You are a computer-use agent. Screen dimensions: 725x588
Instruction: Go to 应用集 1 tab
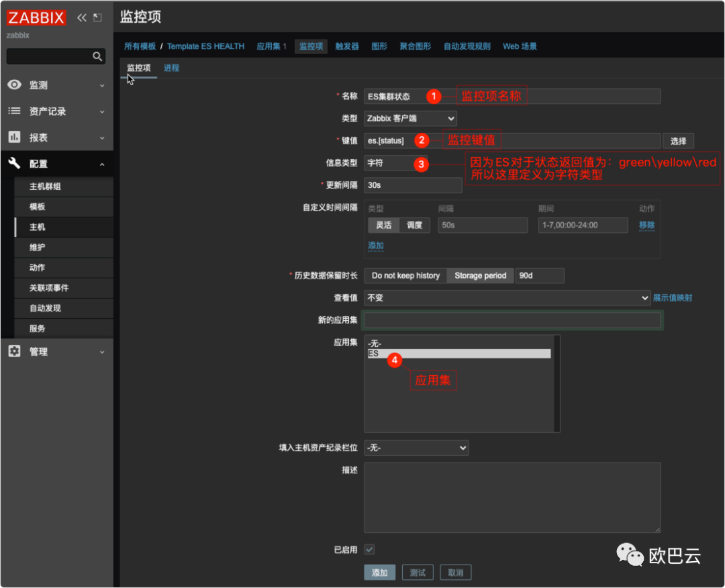[x=271, y=46]
